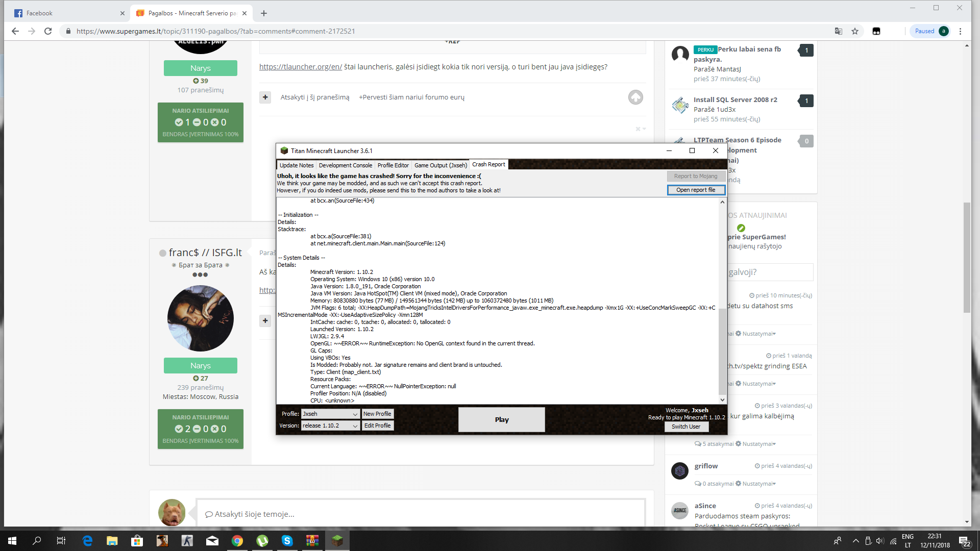Image resolution: width=980 pixels, height=551 pixels.
Task: Click browser forward arrow
Action: 32,31
